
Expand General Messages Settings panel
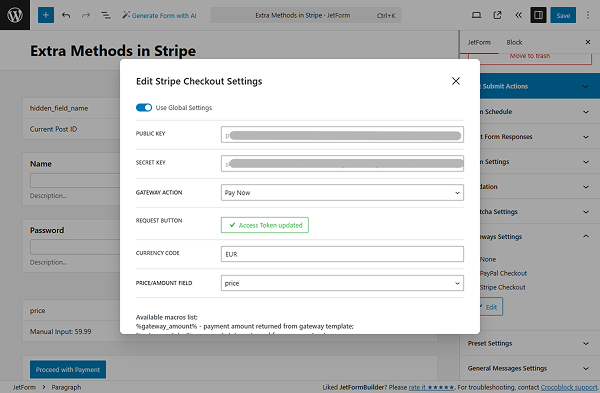click(x=530, y=368)
